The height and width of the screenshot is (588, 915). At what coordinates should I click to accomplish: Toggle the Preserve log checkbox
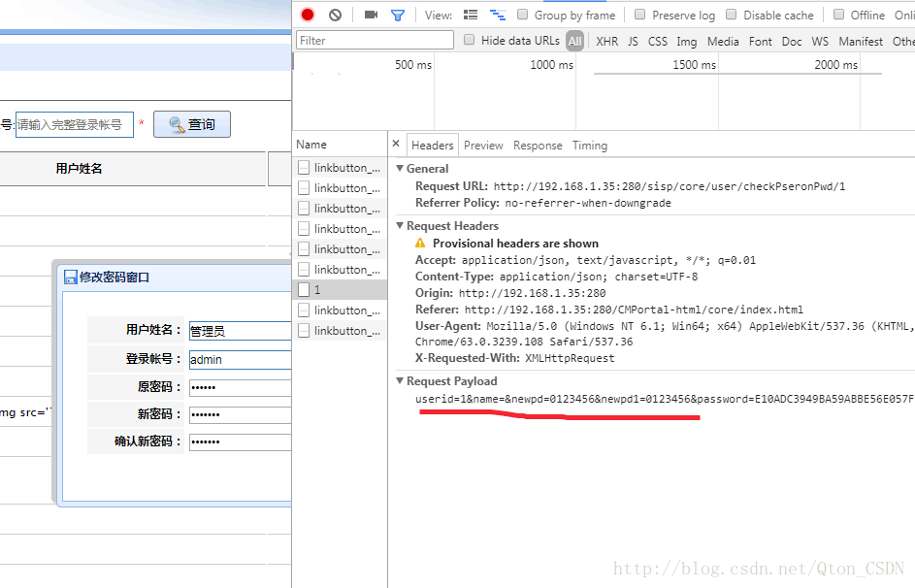640,15
